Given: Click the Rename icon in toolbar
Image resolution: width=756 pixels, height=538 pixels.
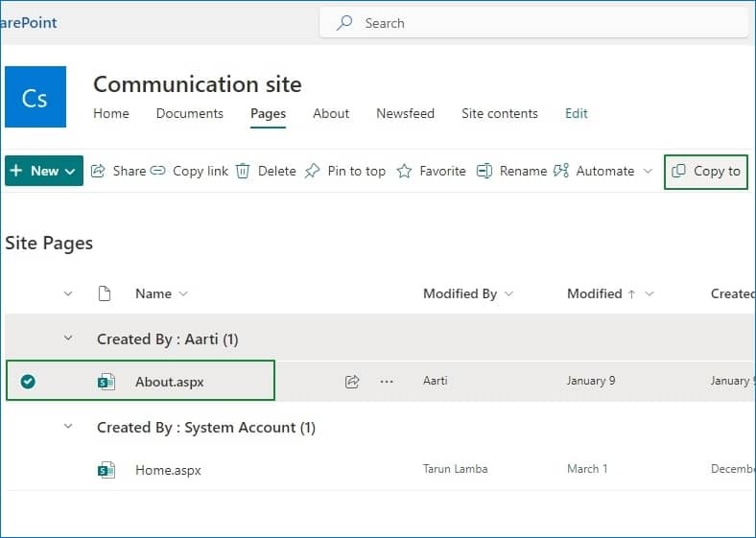Looking at the screenshot, I should pos(484,171).
